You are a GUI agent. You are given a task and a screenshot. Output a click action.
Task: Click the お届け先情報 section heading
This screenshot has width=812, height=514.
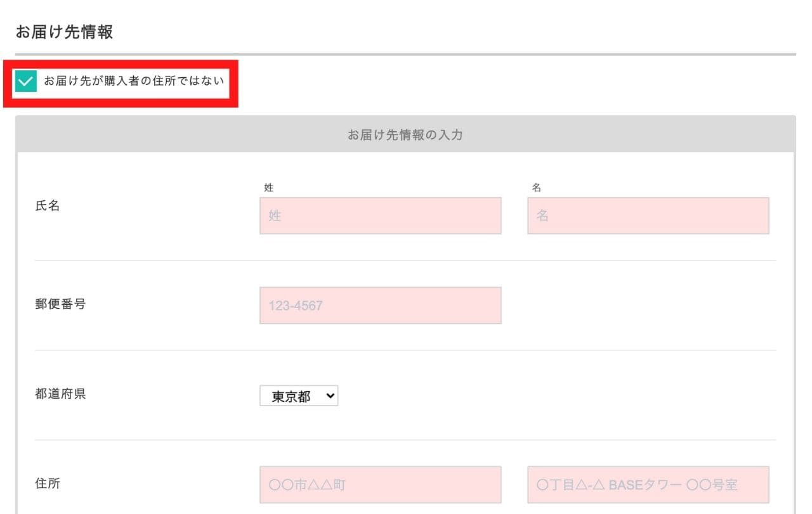[64, 32]
